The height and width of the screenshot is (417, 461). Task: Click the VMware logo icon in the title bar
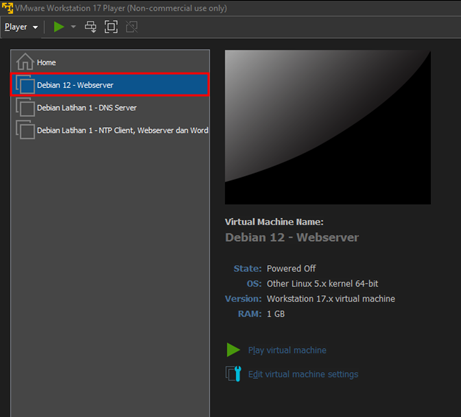tap(7, 8)
